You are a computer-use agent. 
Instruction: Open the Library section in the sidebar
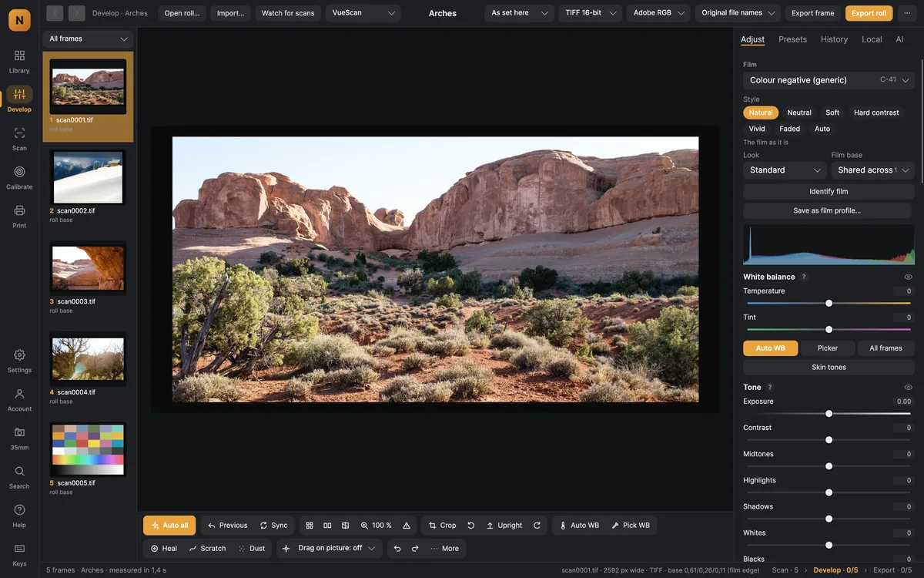[19, 62]
